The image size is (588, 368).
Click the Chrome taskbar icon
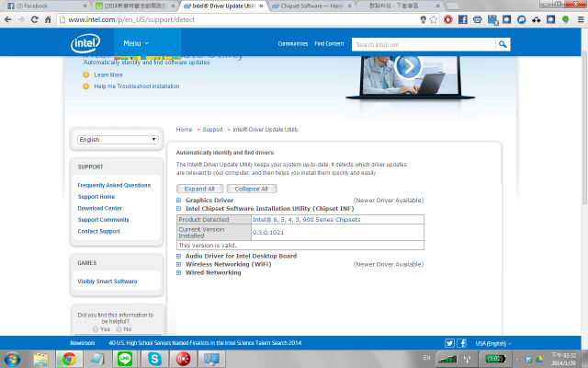coord(69,359)
